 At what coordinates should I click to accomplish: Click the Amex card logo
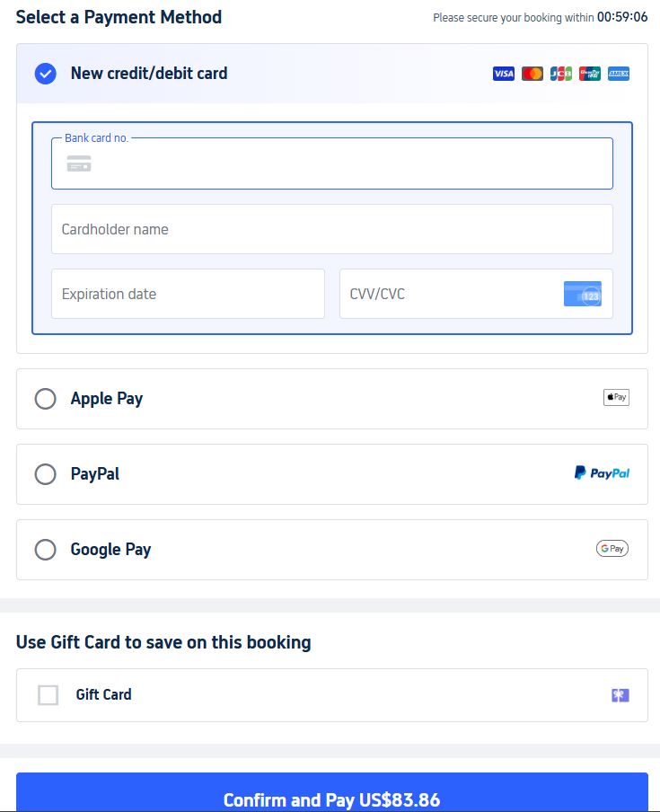(x=618, y=74)
